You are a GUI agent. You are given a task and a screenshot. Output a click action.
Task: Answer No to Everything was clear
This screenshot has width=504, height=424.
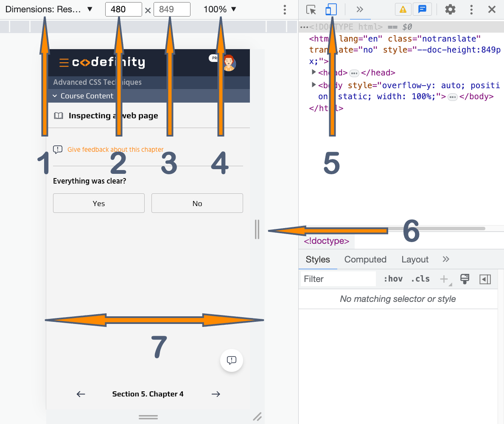coord(197,203)
